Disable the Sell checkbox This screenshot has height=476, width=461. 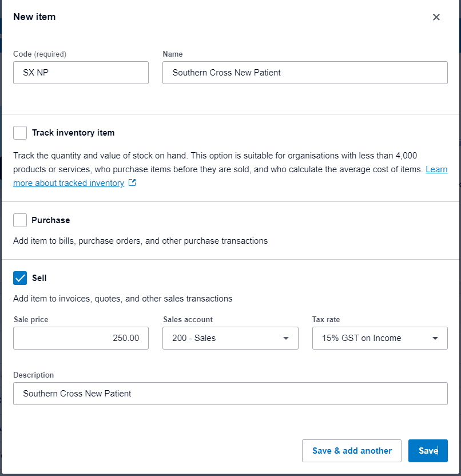[19, 277]
